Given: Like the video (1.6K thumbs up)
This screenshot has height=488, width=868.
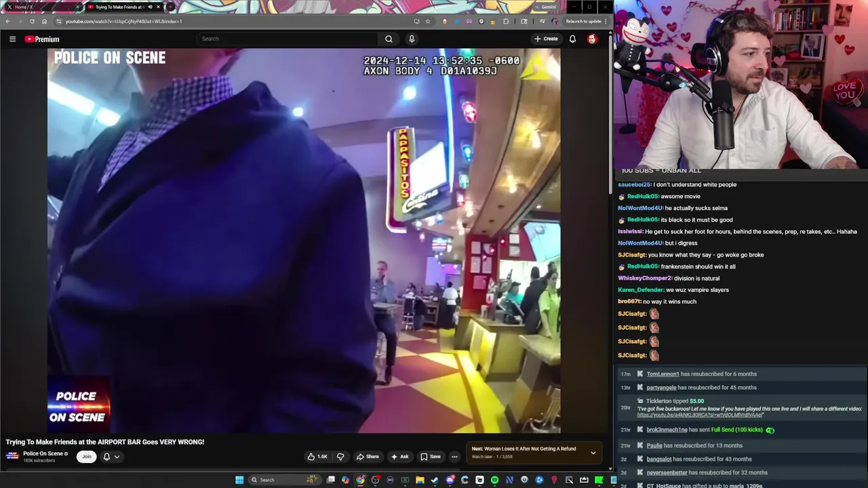Looking at the screenshot, I should point(317,457).
